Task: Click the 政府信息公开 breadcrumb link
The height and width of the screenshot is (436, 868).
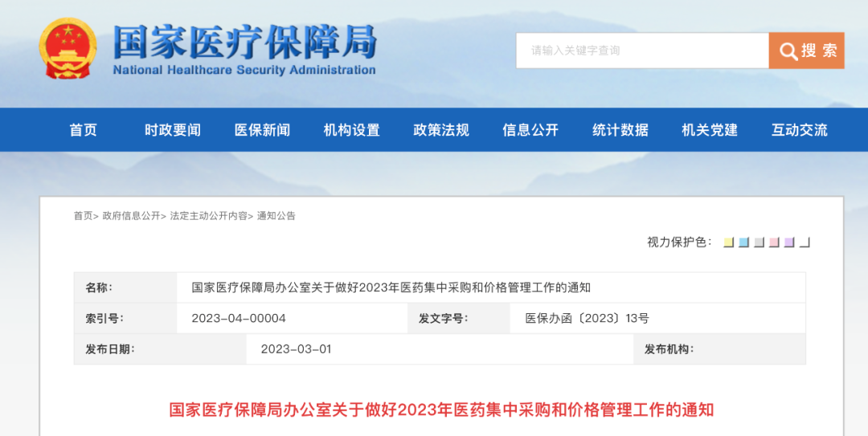Action: coord(131,216)
